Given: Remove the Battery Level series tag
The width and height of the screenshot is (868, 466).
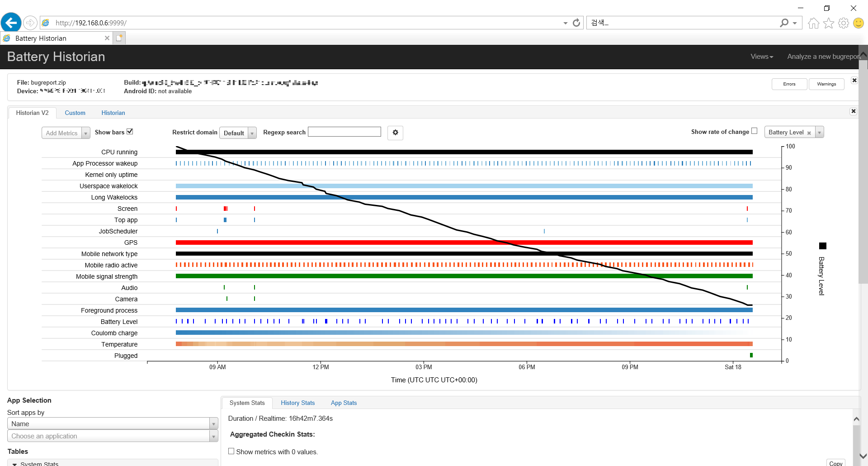Looking at the screenshot, I should click(x=809, y=133).
